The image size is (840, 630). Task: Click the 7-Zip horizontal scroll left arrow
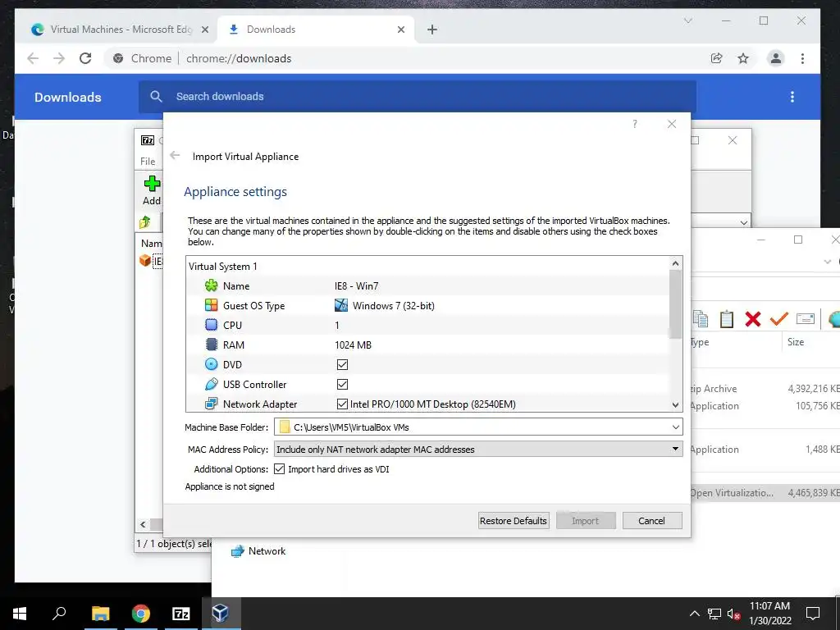tap(143, 524)
